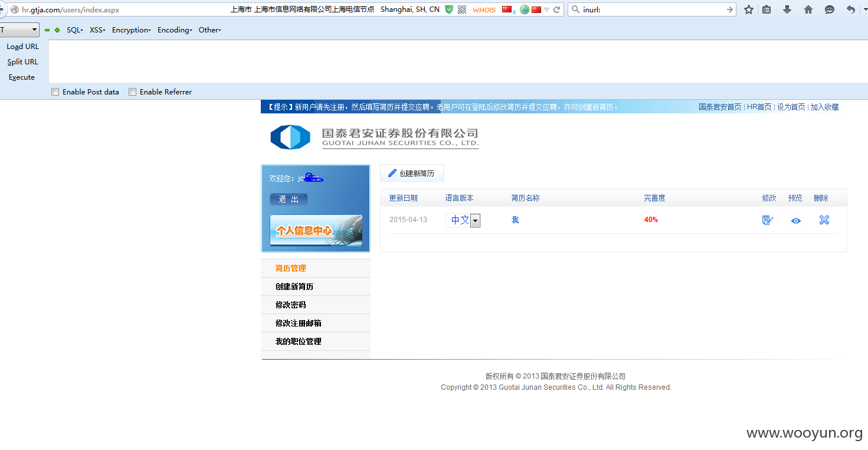Preview the resume using the eye icon
868x450 pixels.
(796, 221)
